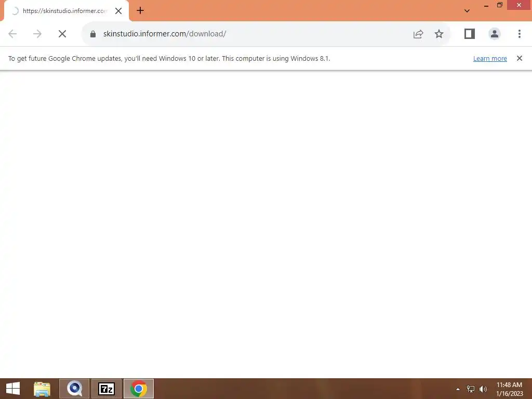Minimize the Chrome window
This screenshot has height=399, width=532.
pos(486,5)
